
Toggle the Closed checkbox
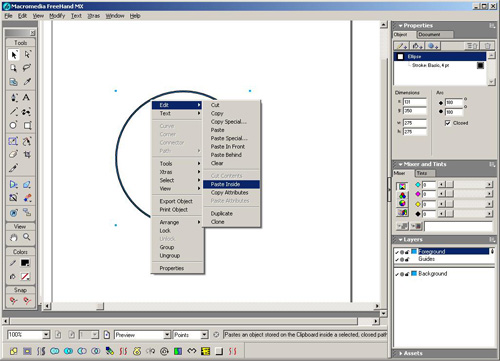click(x=448, y=123)
